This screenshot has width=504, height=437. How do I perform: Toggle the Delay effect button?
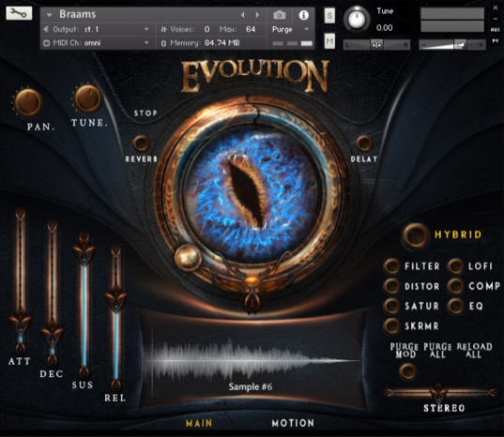364,143
